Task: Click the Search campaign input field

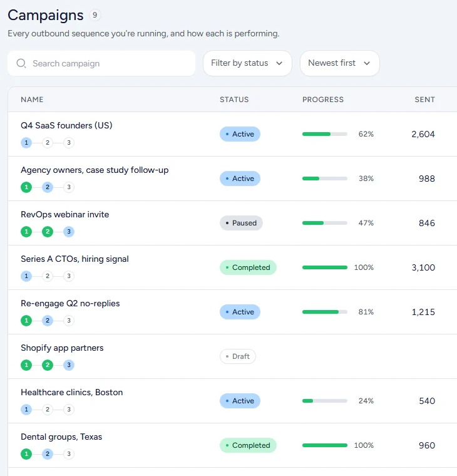Action: [101, 63]
